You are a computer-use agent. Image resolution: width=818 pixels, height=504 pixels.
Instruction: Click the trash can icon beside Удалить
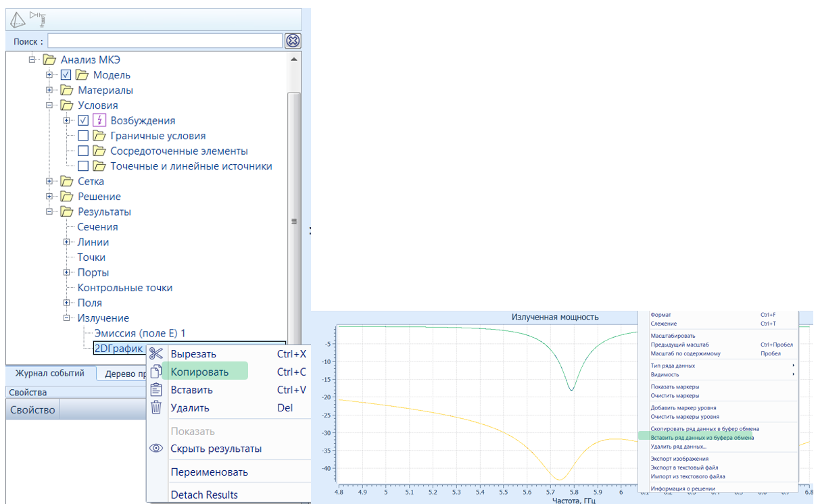coord(156,407)
